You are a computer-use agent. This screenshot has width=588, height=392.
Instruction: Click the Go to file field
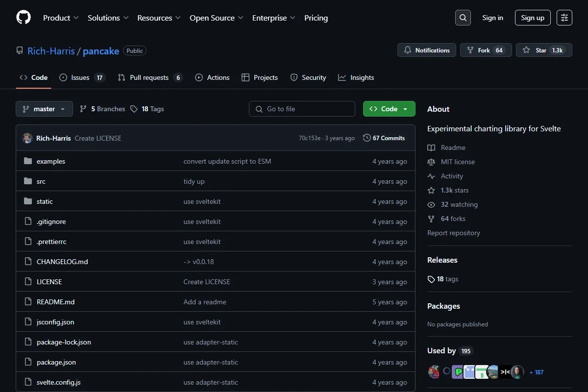[x=302, y=109]
